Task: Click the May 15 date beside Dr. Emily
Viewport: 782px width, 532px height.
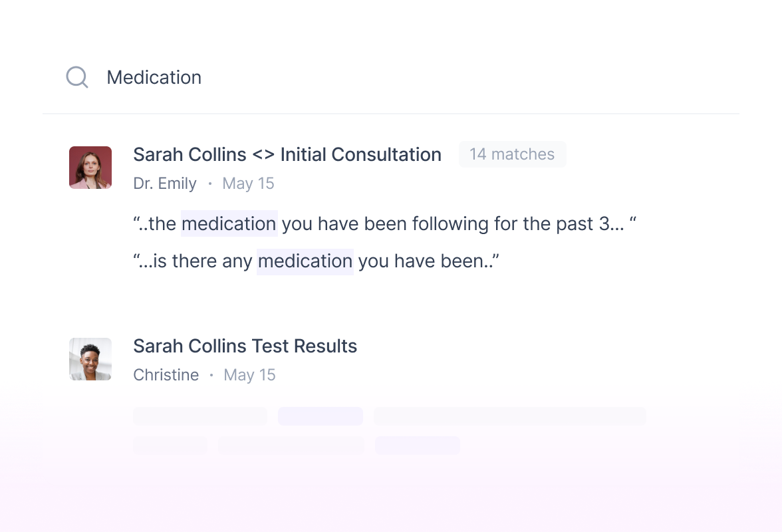Action: pos(248,184)
